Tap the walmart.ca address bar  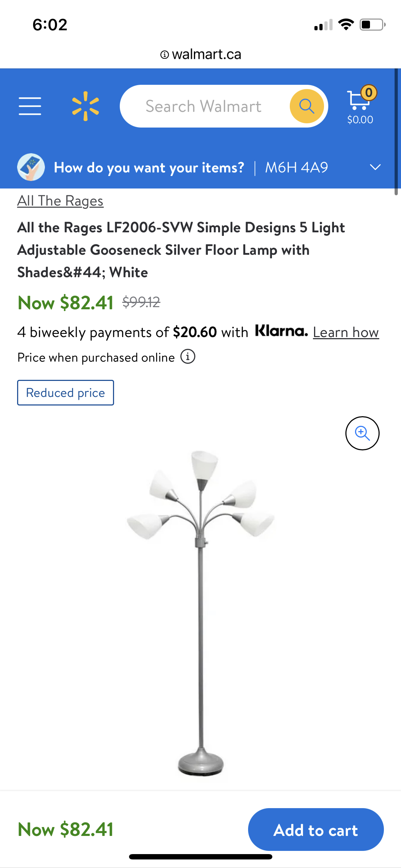coord(201,55)
